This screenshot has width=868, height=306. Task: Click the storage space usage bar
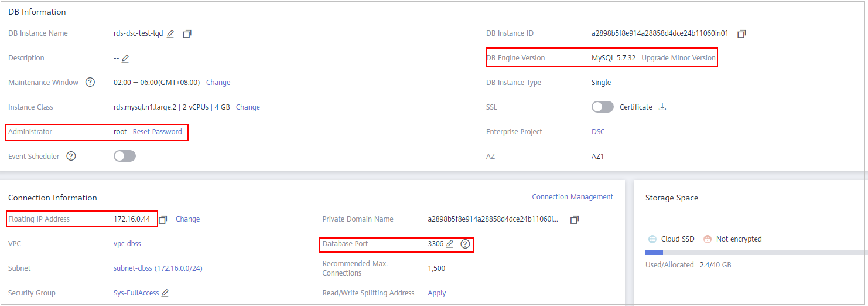pyautogui.click(x=756, y=253)
